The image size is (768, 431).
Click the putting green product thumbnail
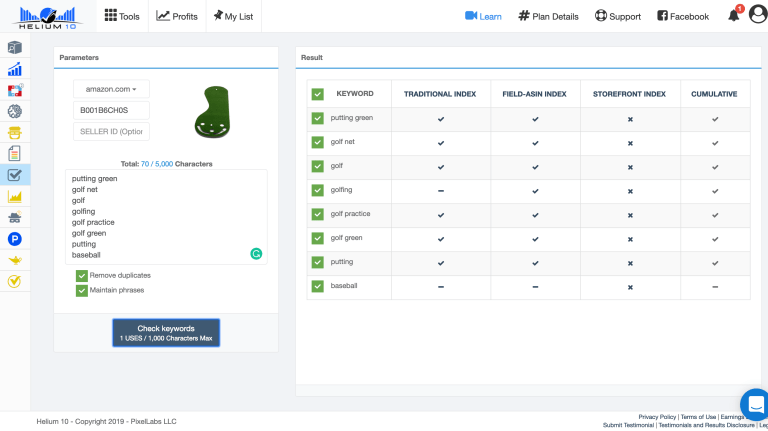click(213, 112)
